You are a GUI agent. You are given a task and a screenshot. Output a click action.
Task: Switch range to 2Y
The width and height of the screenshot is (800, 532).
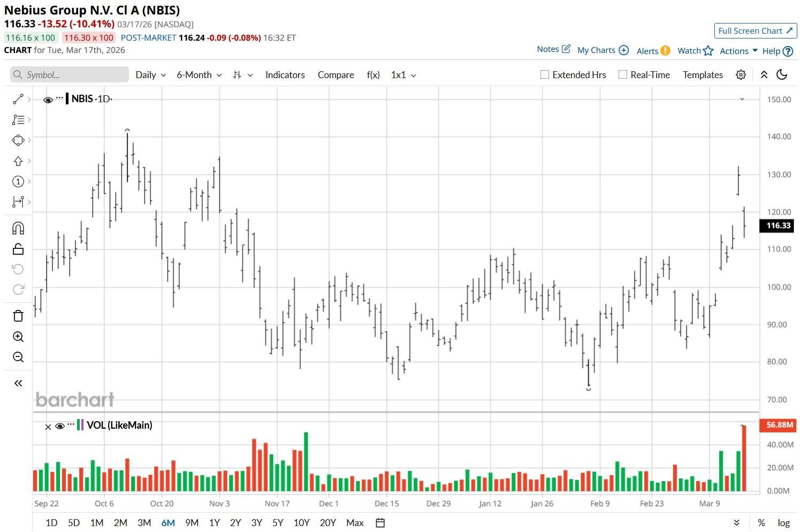coord(235,523)
